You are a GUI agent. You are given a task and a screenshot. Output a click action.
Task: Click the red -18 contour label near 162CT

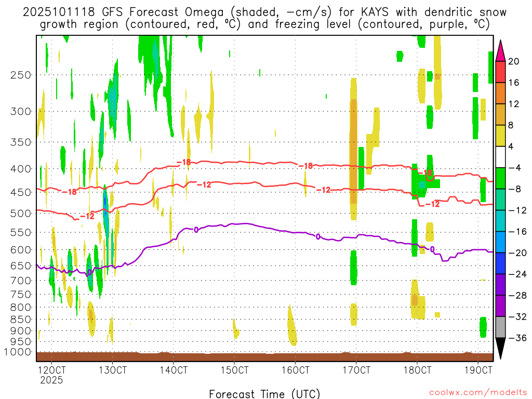click(x=305, y=166)
